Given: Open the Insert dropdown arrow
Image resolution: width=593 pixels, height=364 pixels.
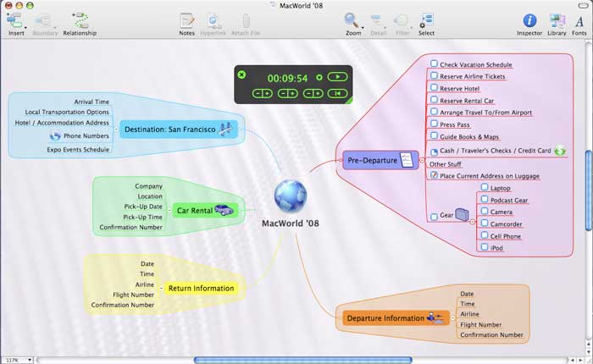Looking at the screenshot, I should 25,28.
